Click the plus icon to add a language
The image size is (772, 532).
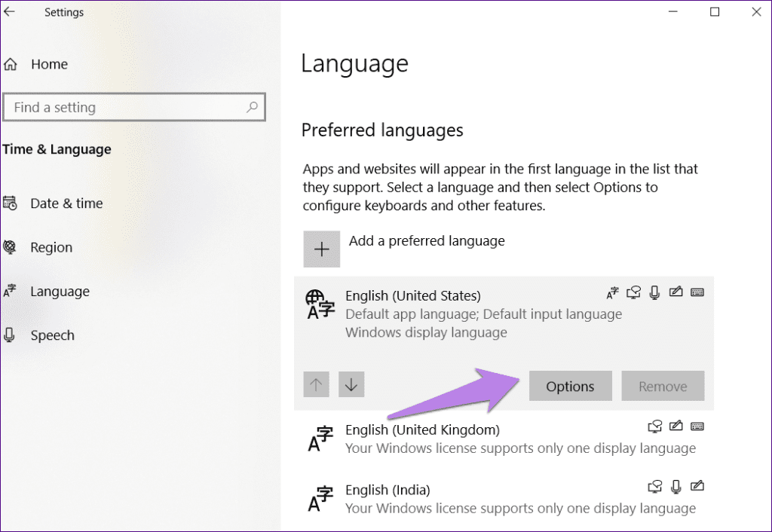pyautogui.click(x=322, y=249)
